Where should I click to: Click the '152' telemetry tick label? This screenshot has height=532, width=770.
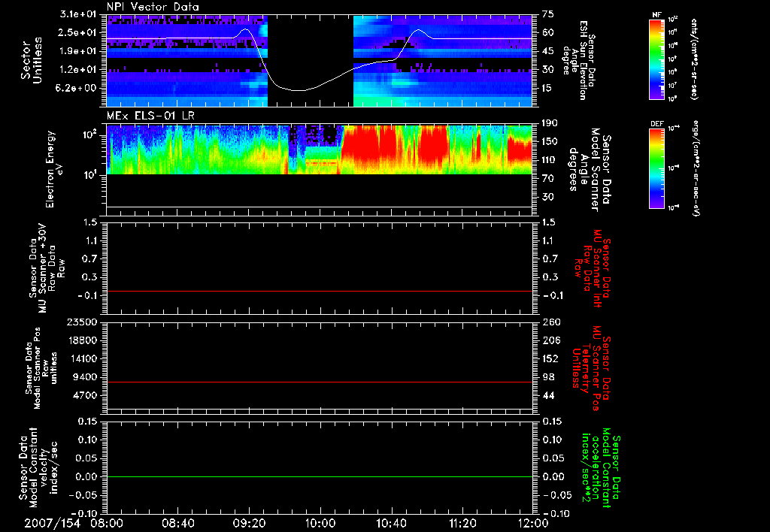pyautogui.click(x=551, y=358)
